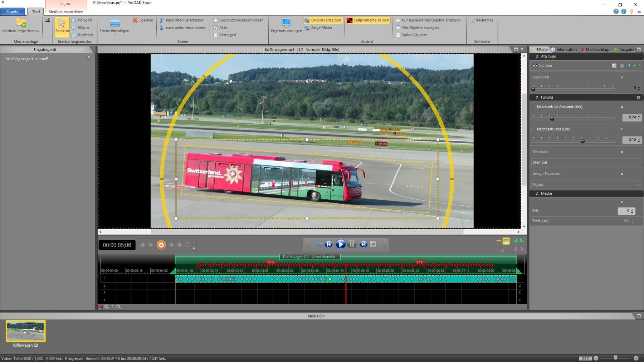Screen dimensions: 644x362
Task: Click the Medium importieren folder icon
Action: point(21,23)
